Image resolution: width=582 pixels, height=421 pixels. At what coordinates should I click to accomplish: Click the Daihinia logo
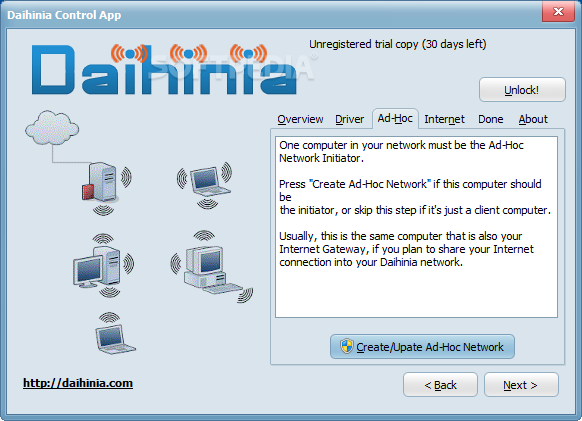(164, 69)
